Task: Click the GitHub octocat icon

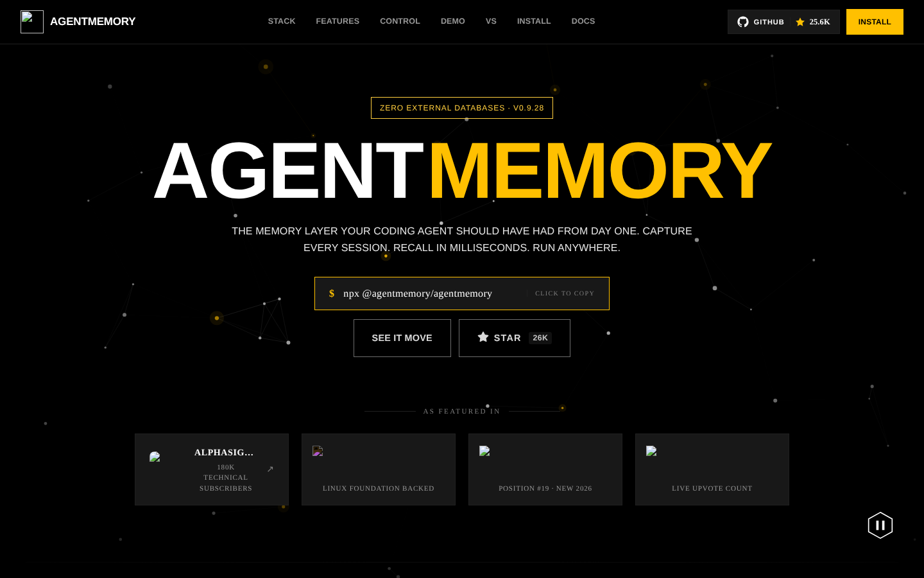Action: click(743, 22)
